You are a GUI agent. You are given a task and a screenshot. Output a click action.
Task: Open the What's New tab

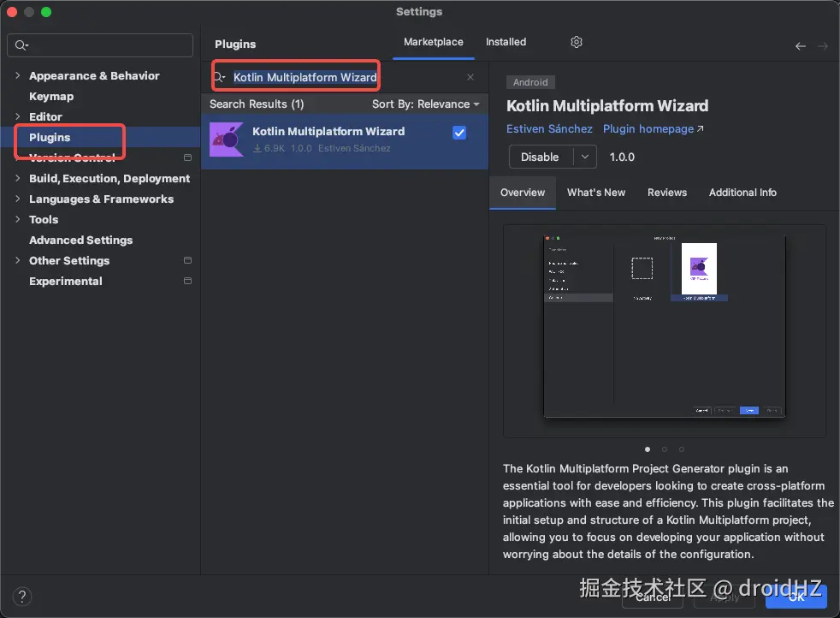tap(595, 193)
